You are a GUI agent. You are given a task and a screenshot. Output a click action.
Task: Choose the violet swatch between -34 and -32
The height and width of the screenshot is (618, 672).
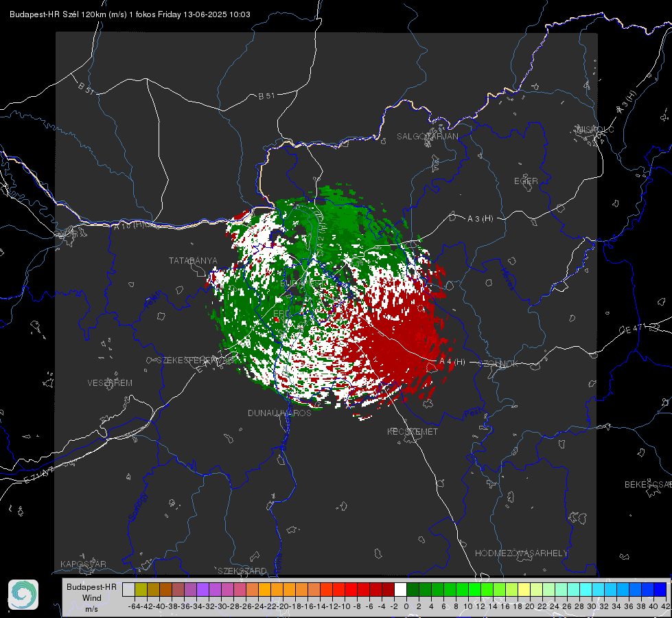[202, 589]
